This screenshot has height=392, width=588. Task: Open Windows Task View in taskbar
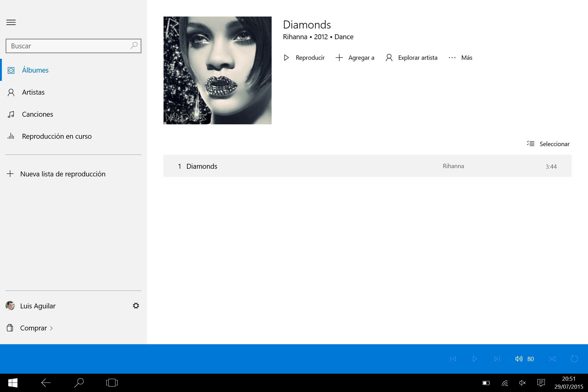pos(112,383)
